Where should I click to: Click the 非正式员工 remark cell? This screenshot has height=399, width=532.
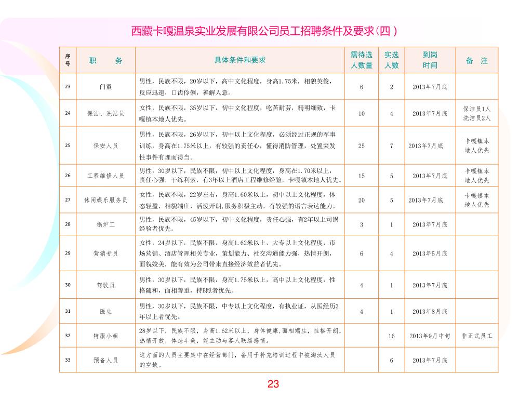pyautogui.click(x=477, y=336)
